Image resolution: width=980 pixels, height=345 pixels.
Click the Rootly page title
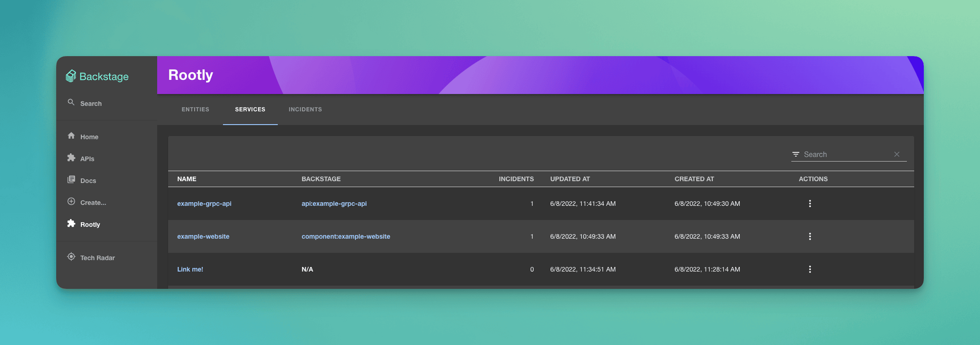[x=191, y=75]
